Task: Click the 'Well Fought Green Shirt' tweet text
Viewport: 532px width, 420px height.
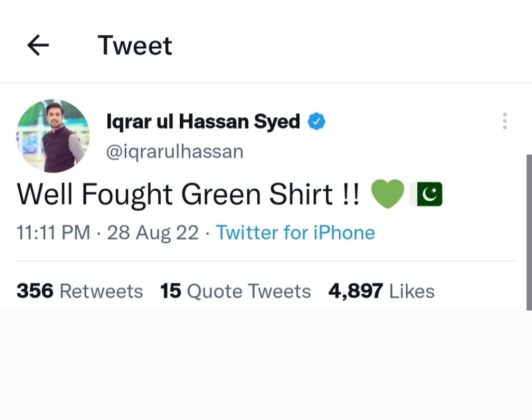Action: coord(188,194)
